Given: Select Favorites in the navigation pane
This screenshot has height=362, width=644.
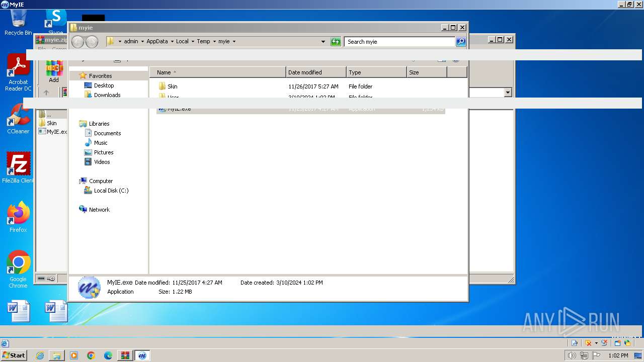Looking at the screenshot, I should [x=100, y=76].
